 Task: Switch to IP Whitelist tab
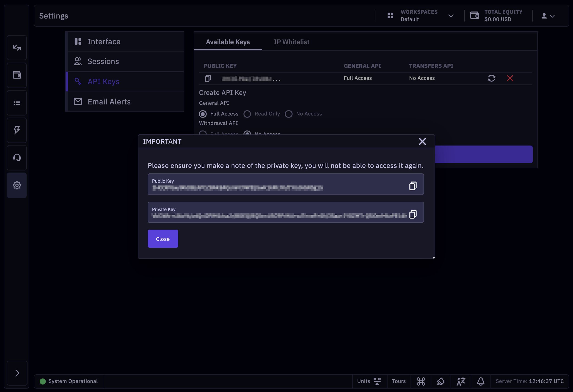coord(292,42)
